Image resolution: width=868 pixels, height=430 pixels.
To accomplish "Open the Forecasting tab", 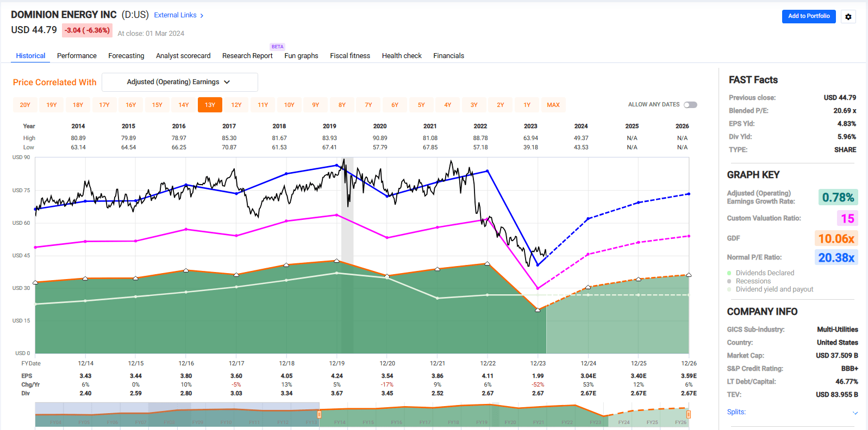I will 126,56.
